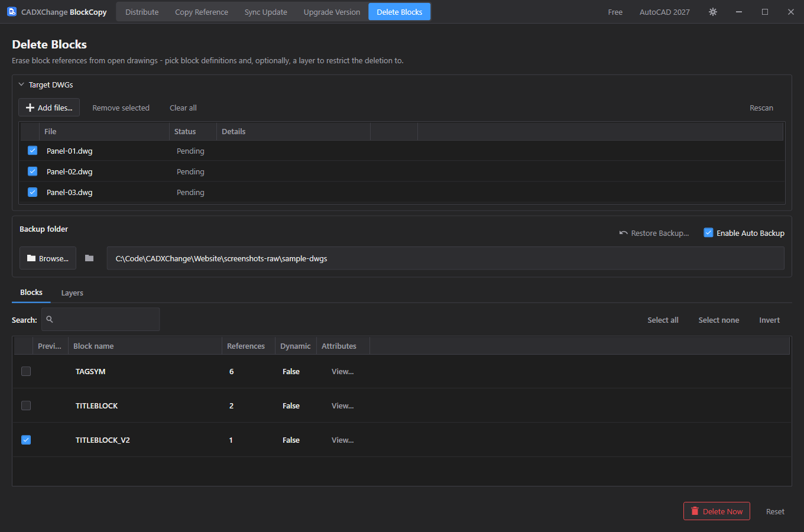Click Pending status of Panel-01.dwg

190,151
